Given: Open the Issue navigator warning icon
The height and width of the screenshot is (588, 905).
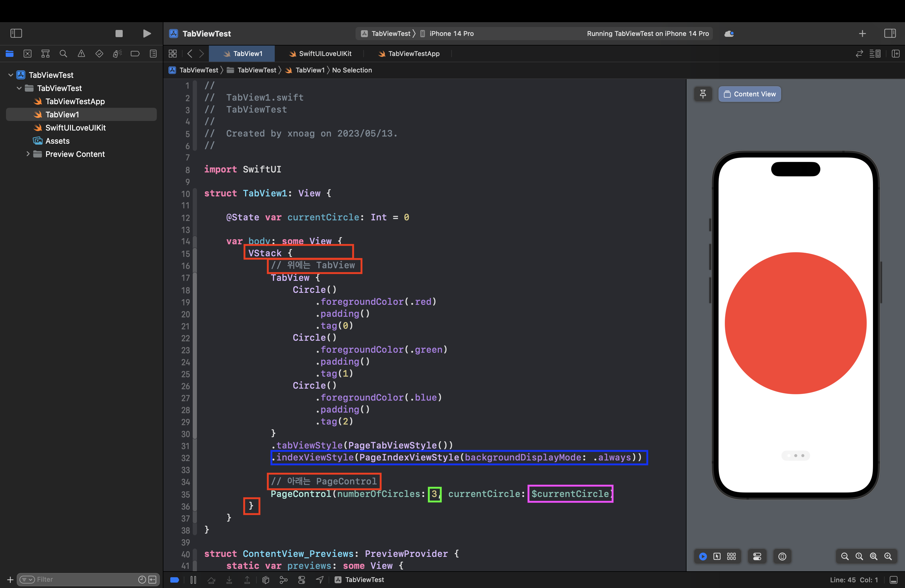Looking at the screenshot, I should (x=81, y=54).
